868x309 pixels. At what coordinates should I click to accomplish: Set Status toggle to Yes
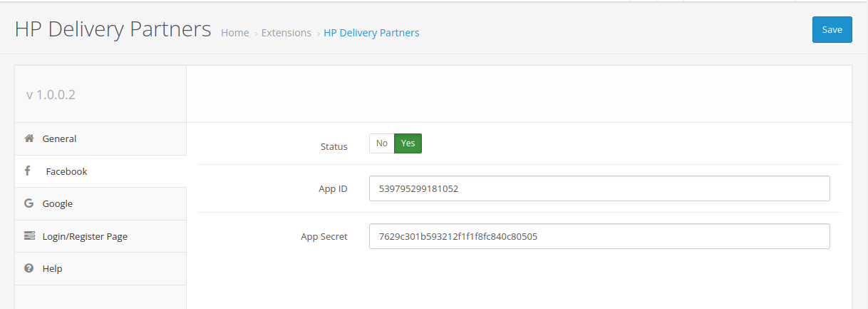[x=408, y=143]
